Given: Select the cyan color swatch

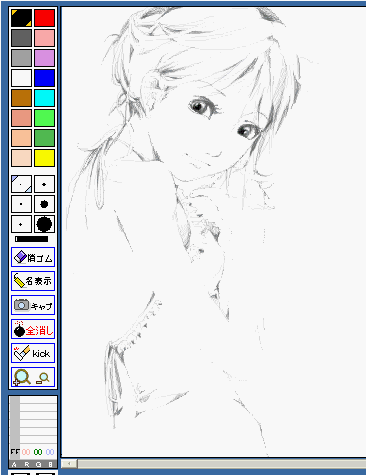Looking at the screenshot, I should coord(44,98).
